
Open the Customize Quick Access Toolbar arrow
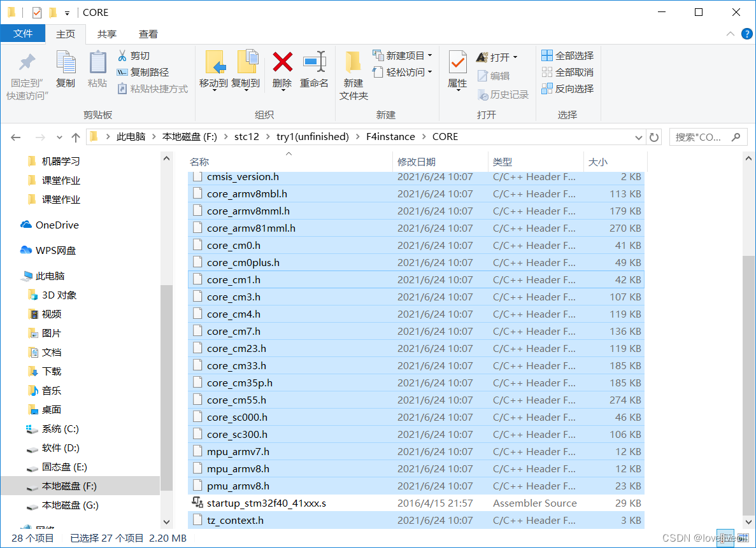pyautogui.click(x=67, y=13)
